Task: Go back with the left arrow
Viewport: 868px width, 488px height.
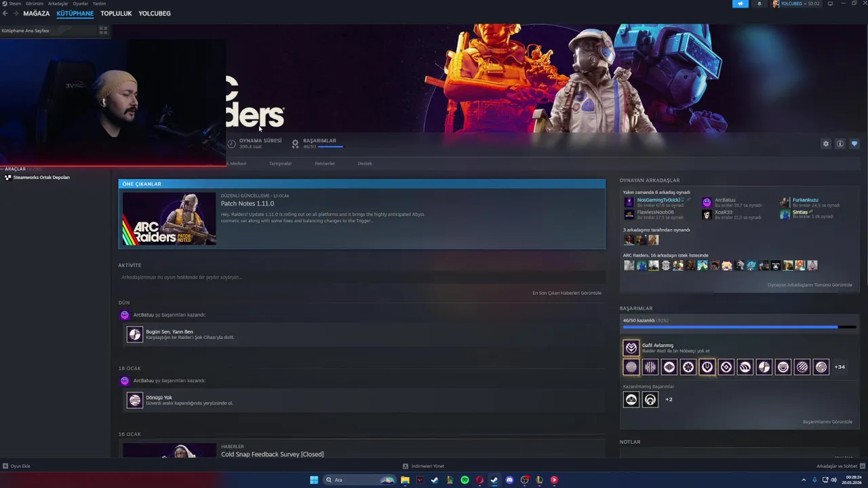Action: (5, 14)
